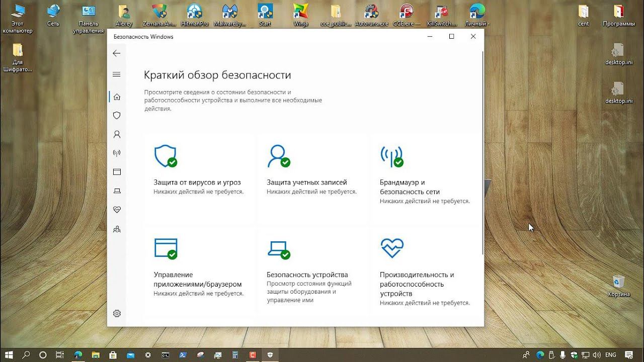Open firewall section via sidebar antenna icon

point(117,153)
